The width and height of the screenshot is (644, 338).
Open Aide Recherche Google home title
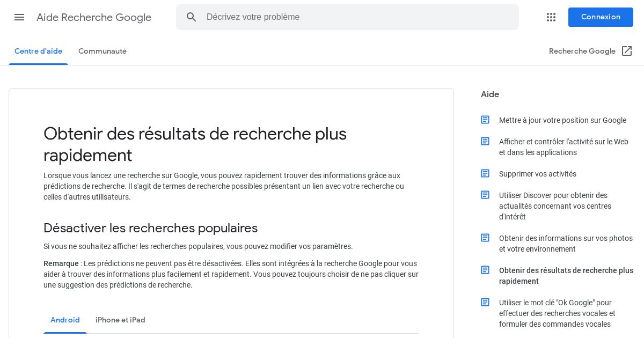click(x=94, y=17)
